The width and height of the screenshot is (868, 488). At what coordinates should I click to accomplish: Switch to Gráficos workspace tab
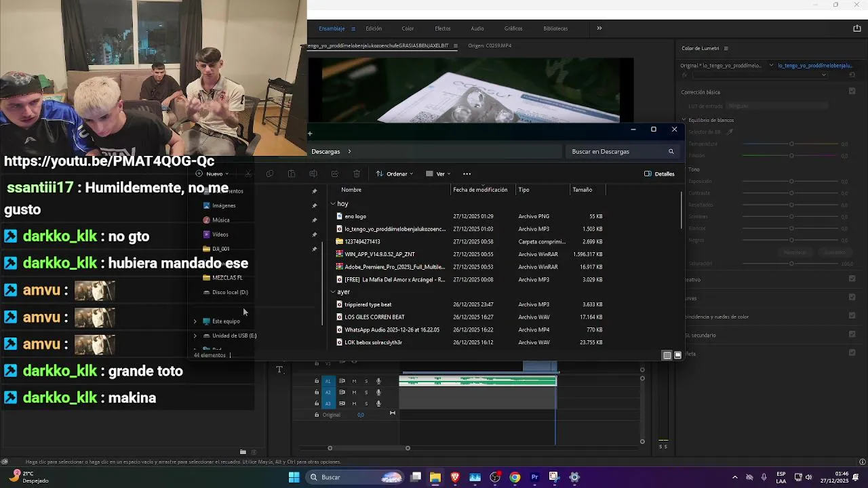[x=513, y=28]
